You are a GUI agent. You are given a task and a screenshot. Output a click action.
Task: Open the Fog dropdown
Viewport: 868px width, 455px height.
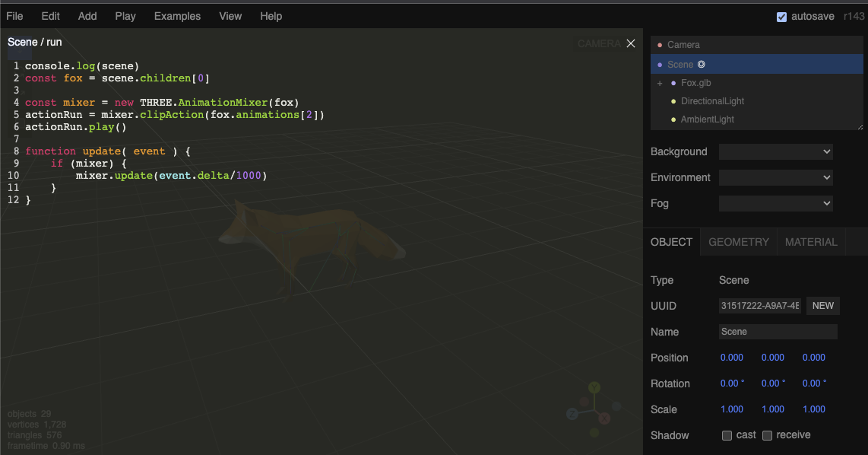[775, 204]
